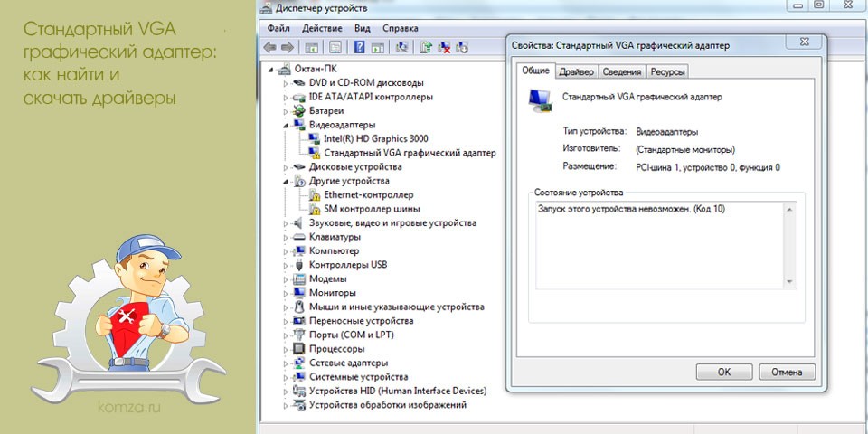Click the Клавиатуры keyboard icon
Screen dimensions: 868x434
299,237
